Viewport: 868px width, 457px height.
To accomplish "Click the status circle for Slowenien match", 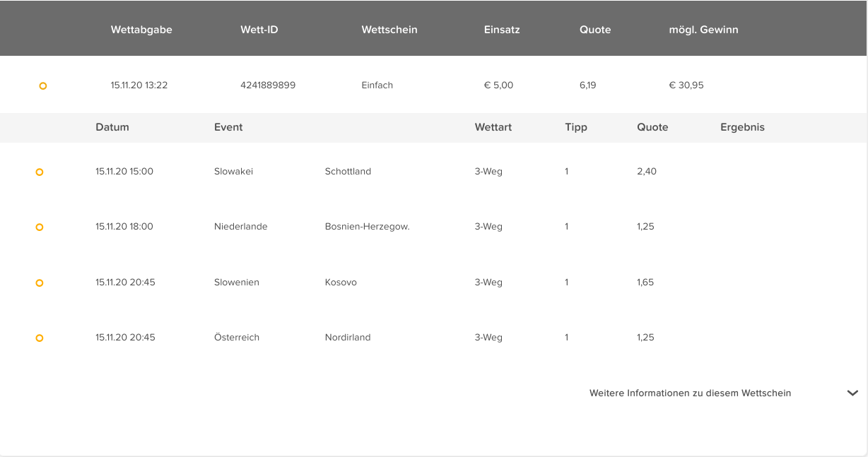I will [x=40, y=283].
